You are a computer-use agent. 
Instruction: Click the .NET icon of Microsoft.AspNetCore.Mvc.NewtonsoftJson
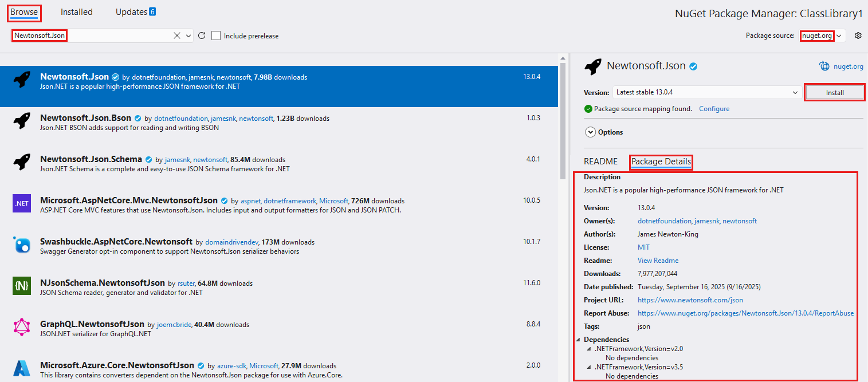pyautogui.click(x=22, y=203)
